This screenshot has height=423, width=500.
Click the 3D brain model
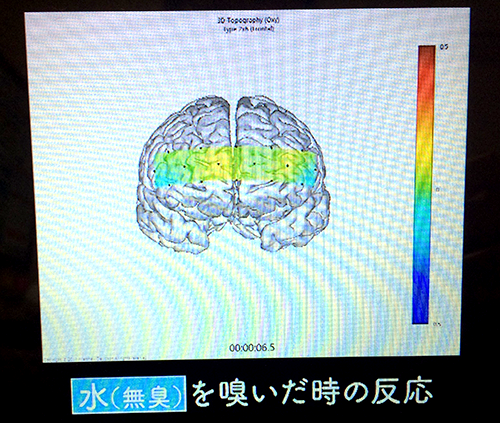click(234, 175)
